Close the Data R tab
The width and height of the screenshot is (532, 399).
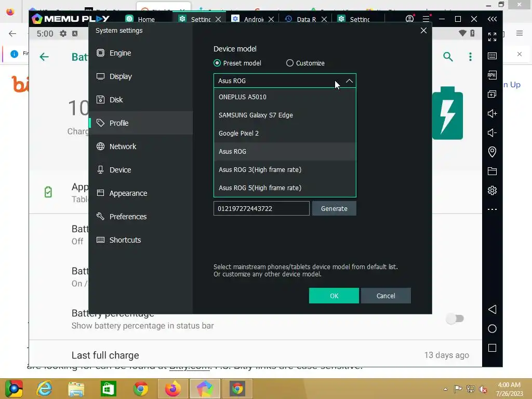click(324, 19)
